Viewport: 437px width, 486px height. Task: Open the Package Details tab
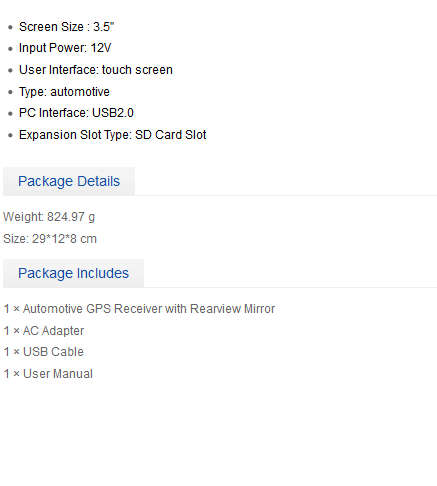69,181
